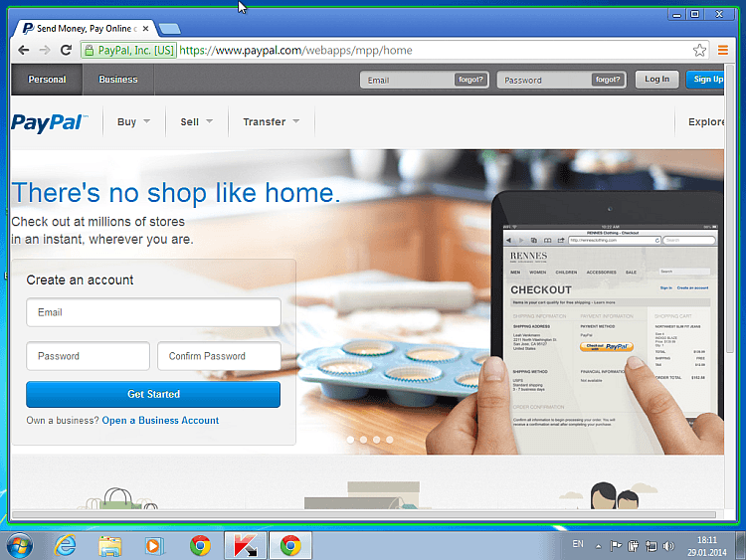
Task: Open the Explore menu item
Action: coord(706,121)
